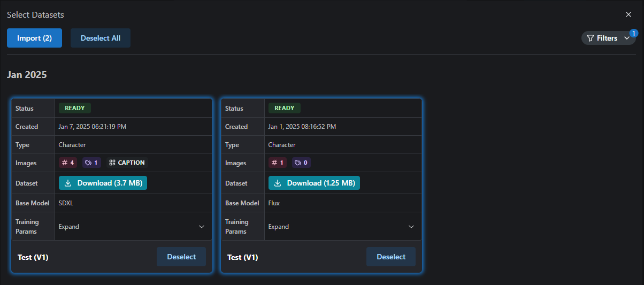This screenshot has height=285, width=644.
Task: Close the Select Datasets dialog
Action: tap(628, 14)
